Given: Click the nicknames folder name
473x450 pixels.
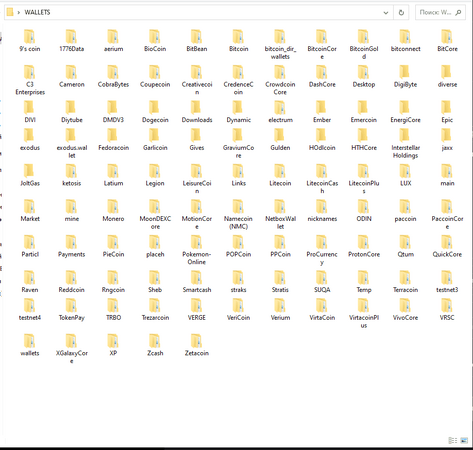Looking at the screenshot, I should click(322, 219).
